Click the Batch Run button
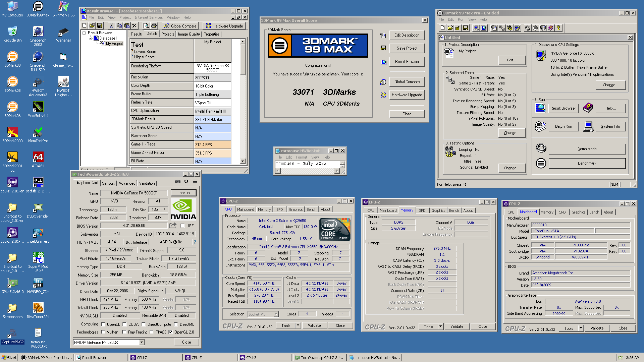This screenshot has height=362, width=644. point(563,126)
